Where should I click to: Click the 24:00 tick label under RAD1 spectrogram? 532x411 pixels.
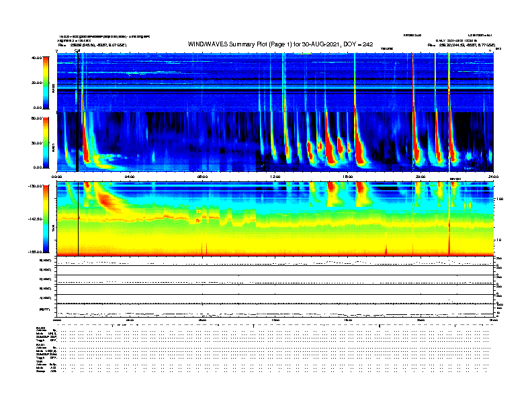pos(493,177)
